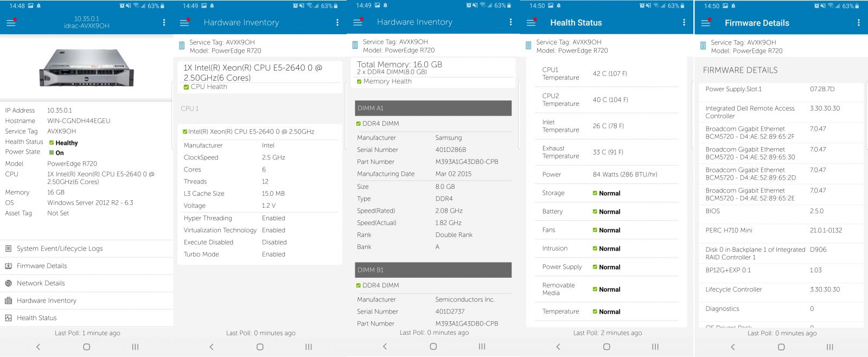Tap the Fans Normal status icon
The height and width of the screenshot is (357, 868).
pyautogui.click(x=595, y=230)
